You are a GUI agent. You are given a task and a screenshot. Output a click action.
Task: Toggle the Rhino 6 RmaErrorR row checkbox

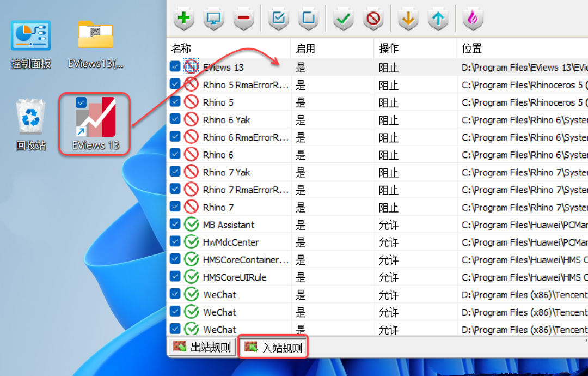pos(175,136)
